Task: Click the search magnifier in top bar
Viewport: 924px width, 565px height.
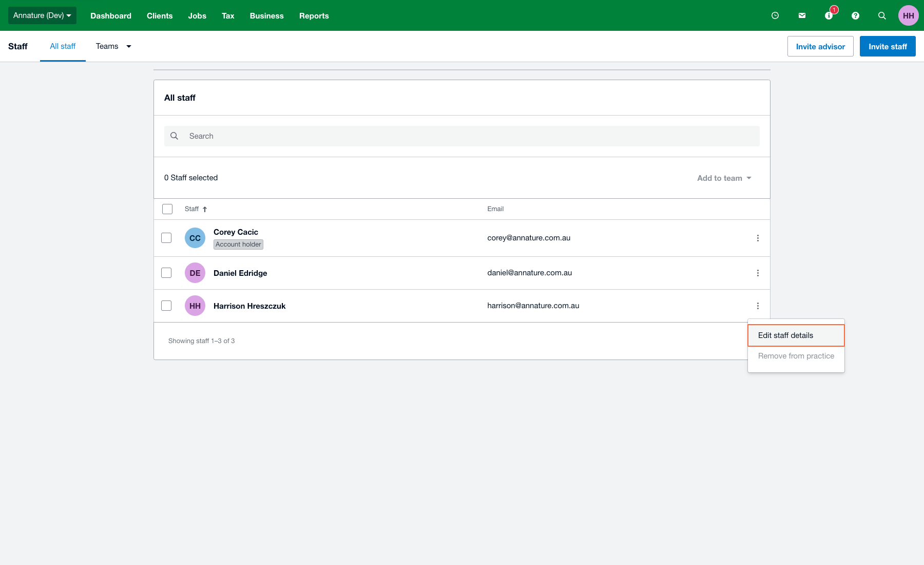Action: (x=882, y=15)
